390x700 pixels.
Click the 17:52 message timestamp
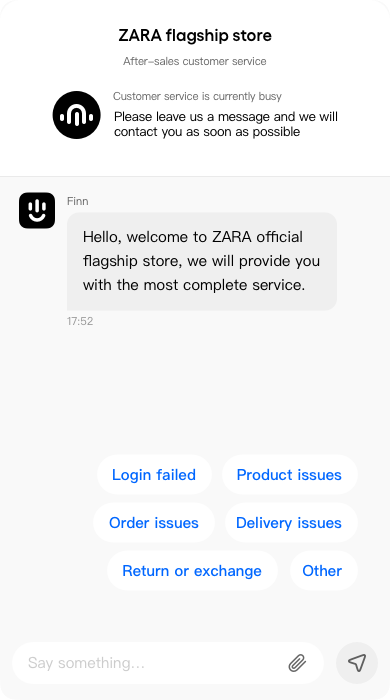[x=80, y=321]
